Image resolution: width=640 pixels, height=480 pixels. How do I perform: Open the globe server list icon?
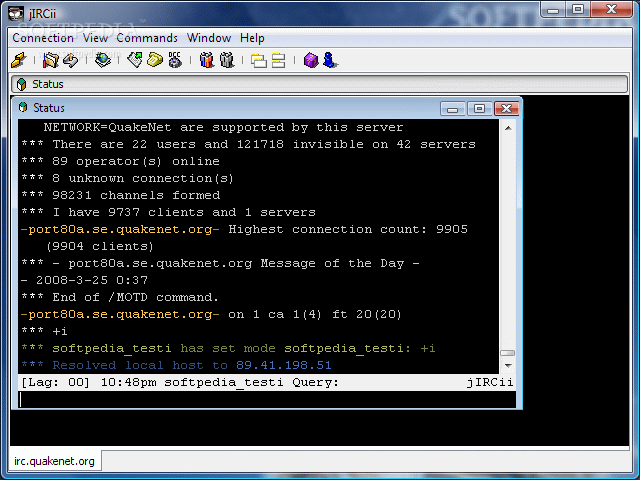pyautogui.click(x=103, y=60)
